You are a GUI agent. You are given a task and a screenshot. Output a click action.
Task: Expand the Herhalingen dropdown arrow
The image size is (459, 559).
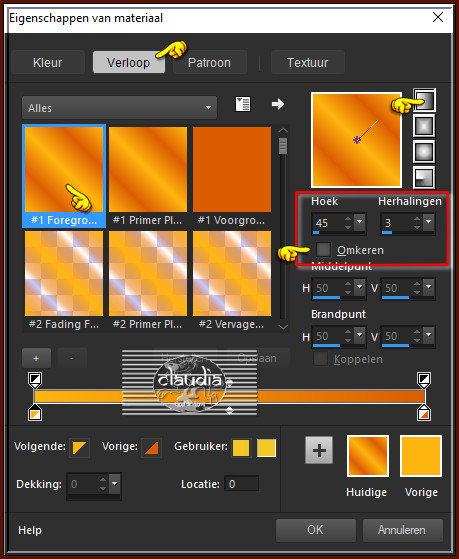[x=429, y=222]
